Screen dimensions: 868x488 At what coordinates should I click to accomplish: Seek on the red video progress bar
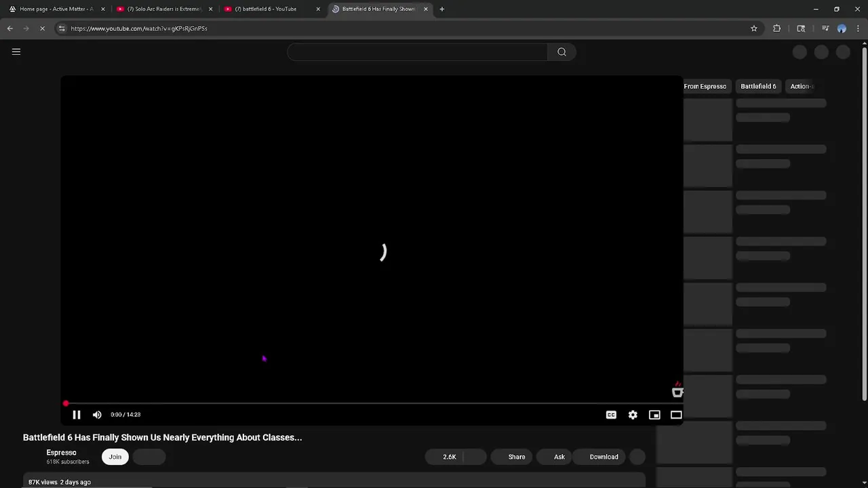(x=372, y=403)
